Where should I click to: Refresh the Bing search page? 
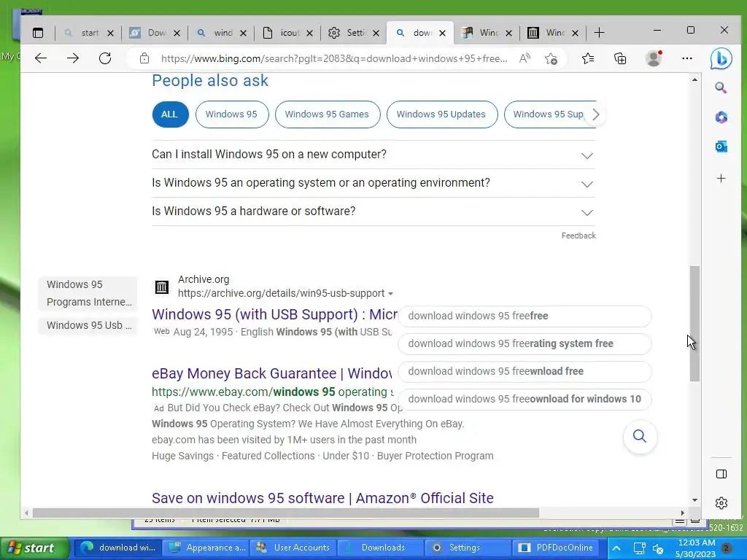coord(105,58)
